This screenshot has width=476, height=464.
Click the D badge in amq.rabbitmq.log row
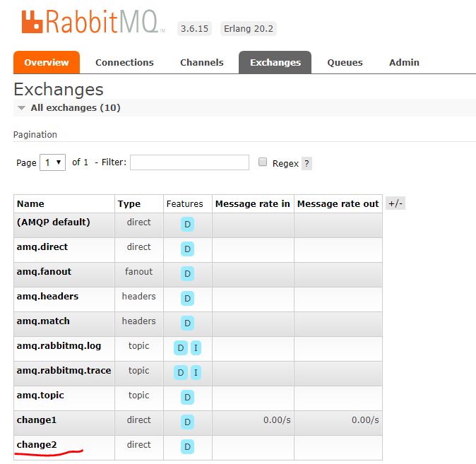pyautogui.click(x=181, y=348)
